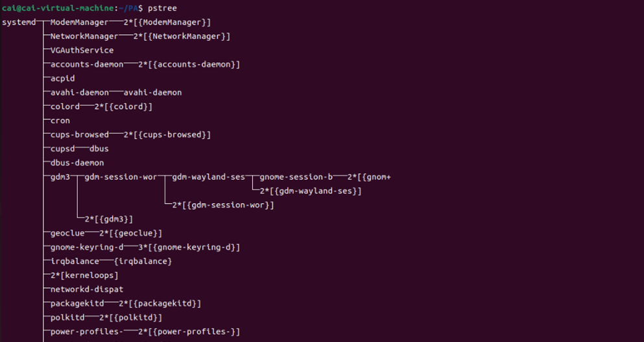Select the VGAuthService process entry
This screenshot has height=342, width=644.
pos(82,50)
